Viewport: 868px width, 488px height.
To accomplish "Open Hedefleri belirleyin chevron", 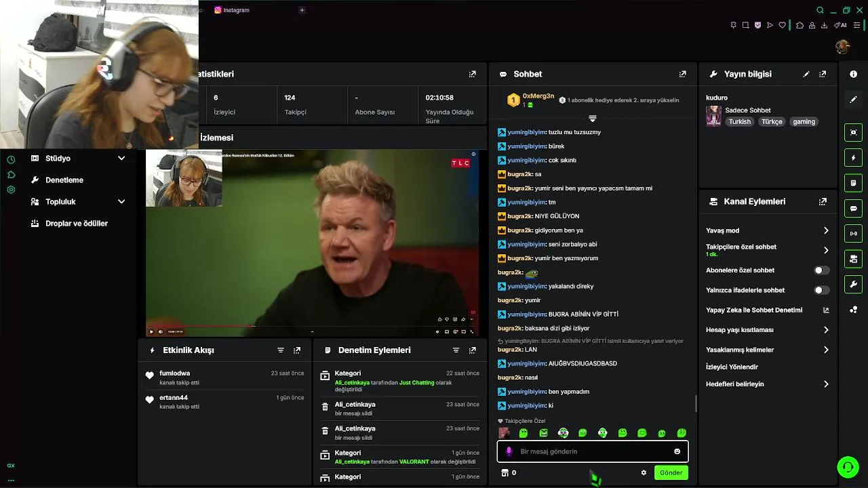I will [826, 384].
